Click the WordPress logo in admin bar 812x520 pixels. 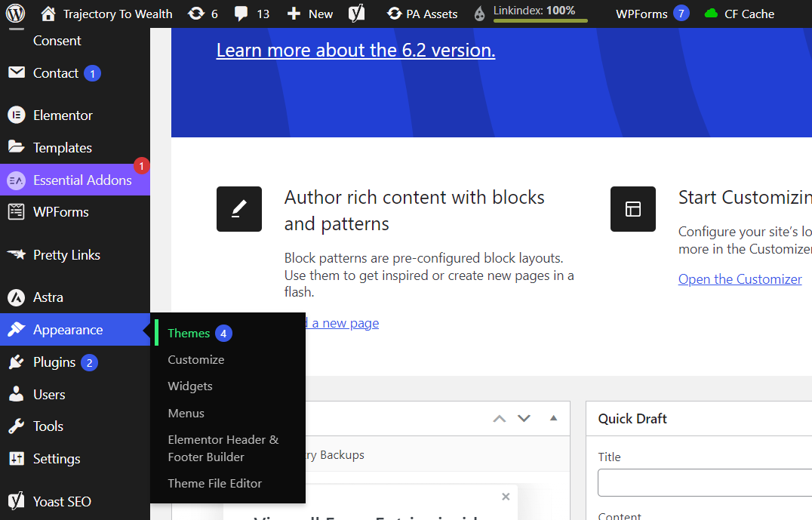[16, 14]
